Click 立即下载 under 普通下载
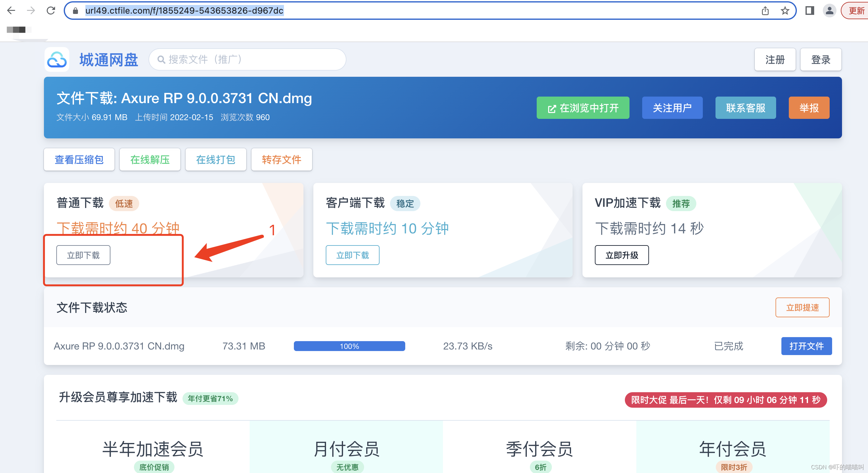 pyautogui.click(x=83, y=255)
